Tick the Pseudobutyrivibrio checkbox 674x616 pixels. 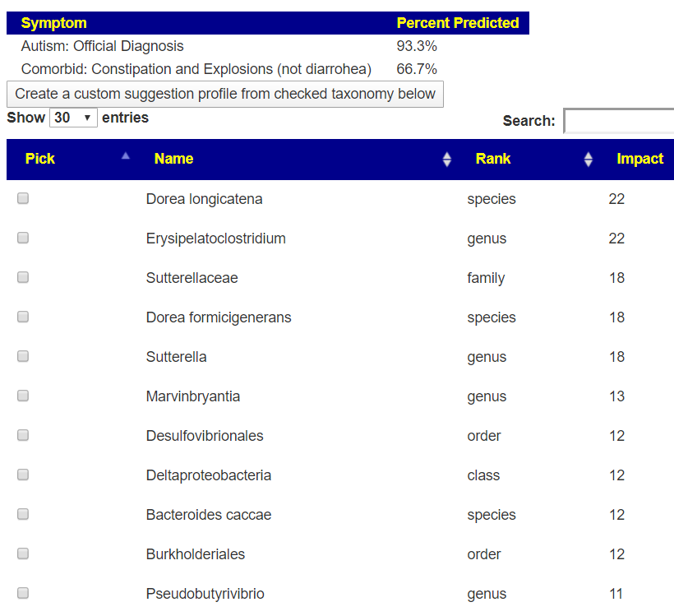[x=23, y=593]
